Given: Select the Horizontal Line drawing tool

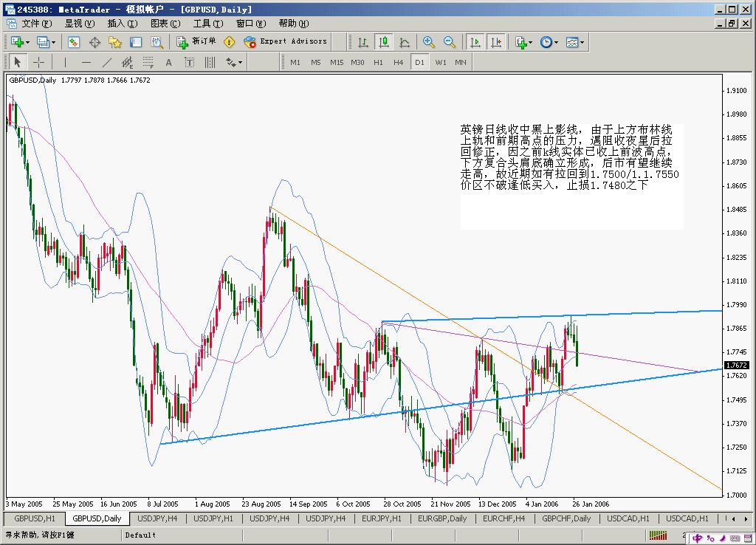Looking at the screenshot, I should 86,62.
